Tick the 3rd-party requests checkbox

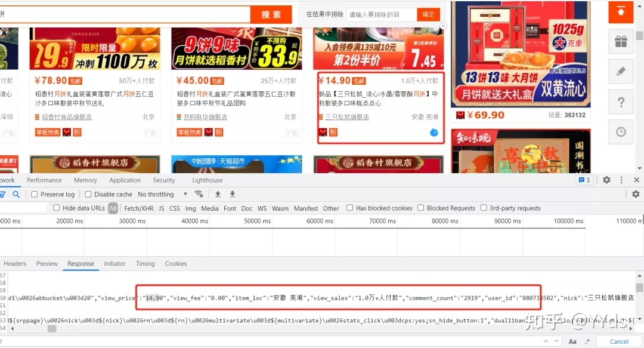click(x=484, y=208)
